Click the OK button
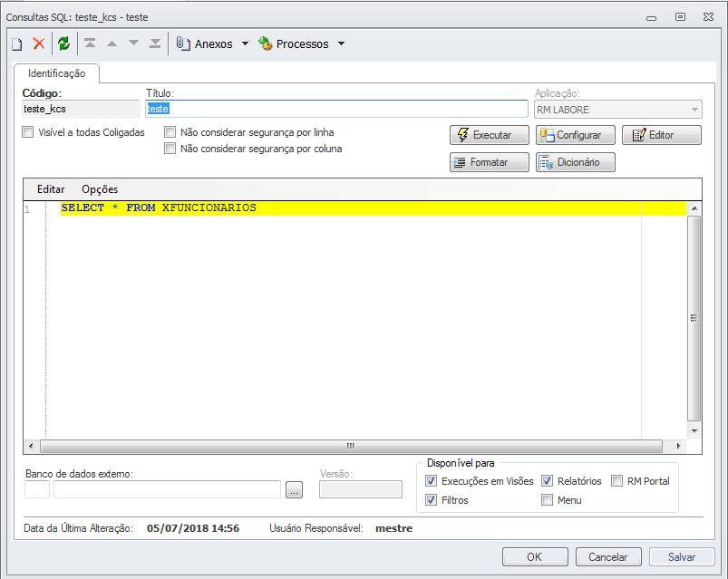This screenshot has height=579, width=728. 535,556
